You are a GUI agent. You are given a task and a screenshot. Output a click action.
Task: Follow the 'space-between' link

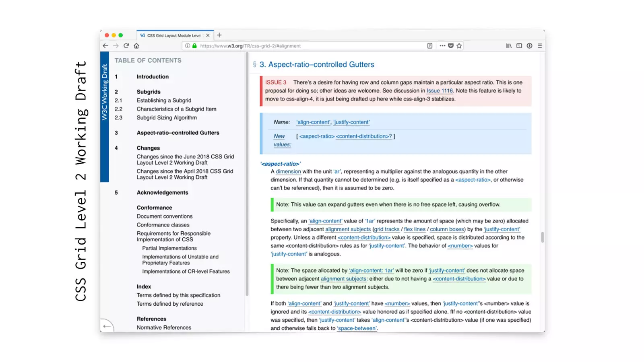pos(357,328)
